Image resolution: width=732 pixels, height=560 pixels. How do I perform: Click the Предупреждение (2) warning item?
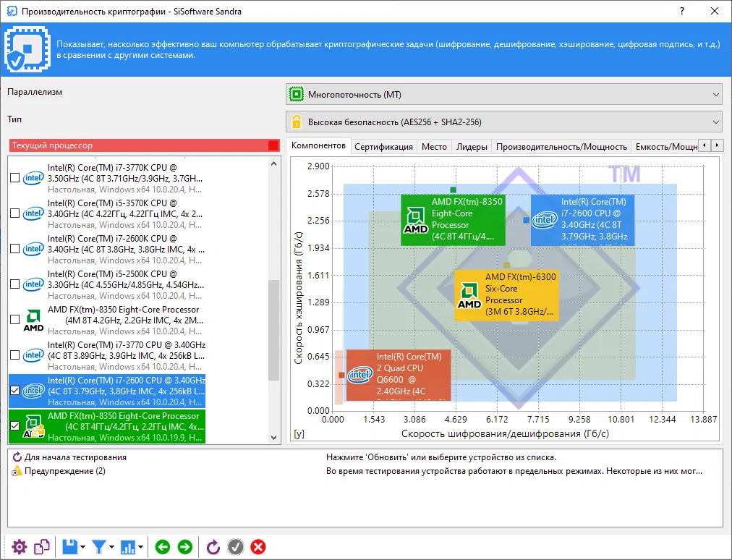click(x=64, y=471)
